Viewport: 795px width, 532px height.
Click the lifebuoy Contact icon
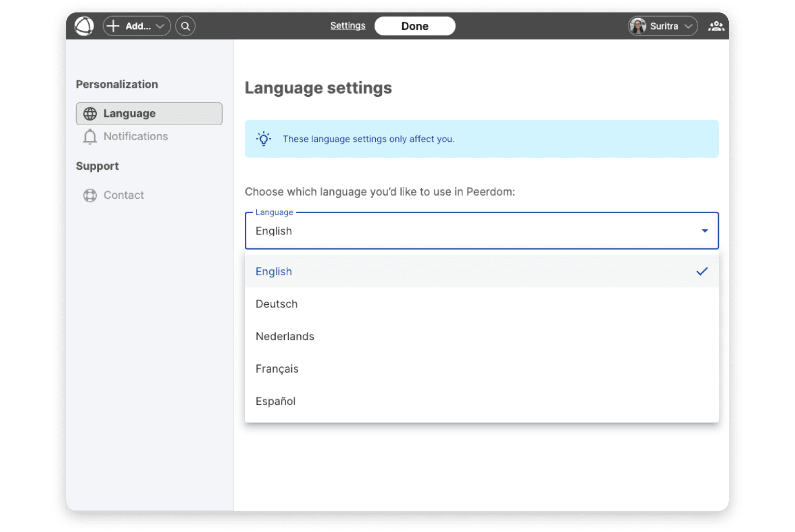(x=90, y=196)
